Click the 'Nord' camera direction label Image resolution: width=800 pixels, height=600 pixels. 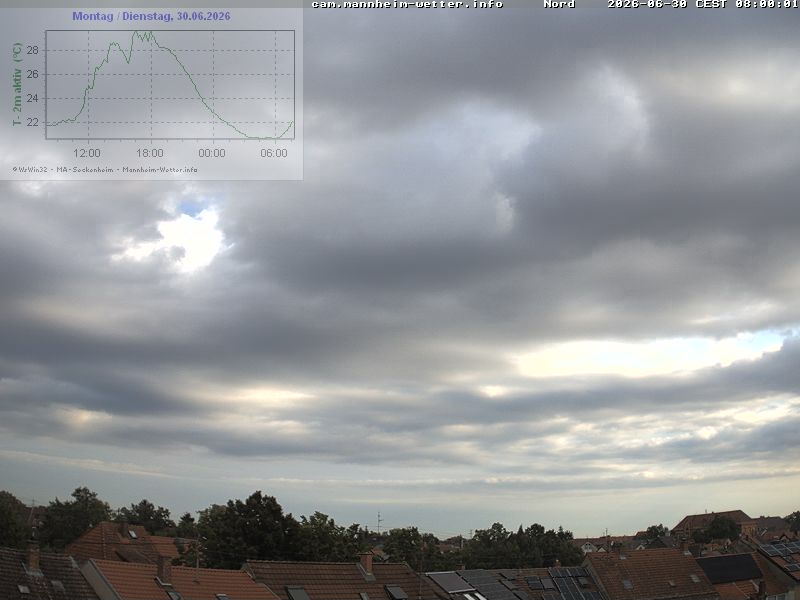(x=559, y=4)
